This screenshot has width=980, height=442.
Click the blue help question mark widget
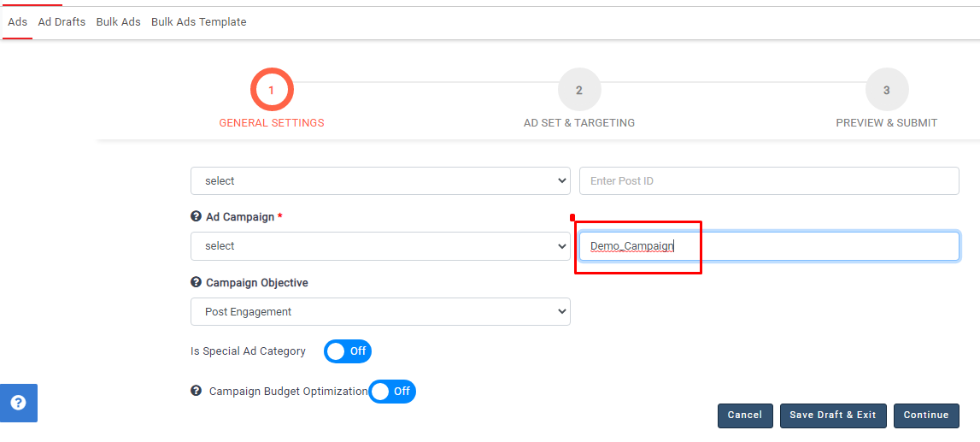pyautogui.click(x=18, y=403)
